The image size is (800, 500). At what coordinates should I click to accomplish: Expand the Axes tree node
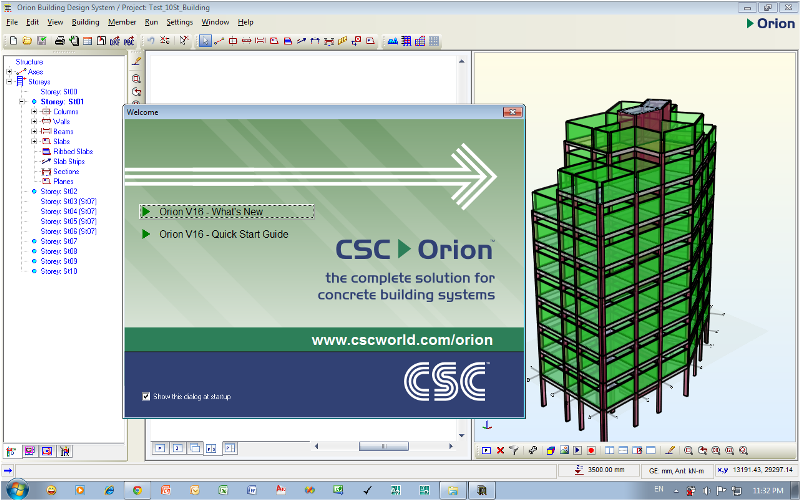click(9, 72)
